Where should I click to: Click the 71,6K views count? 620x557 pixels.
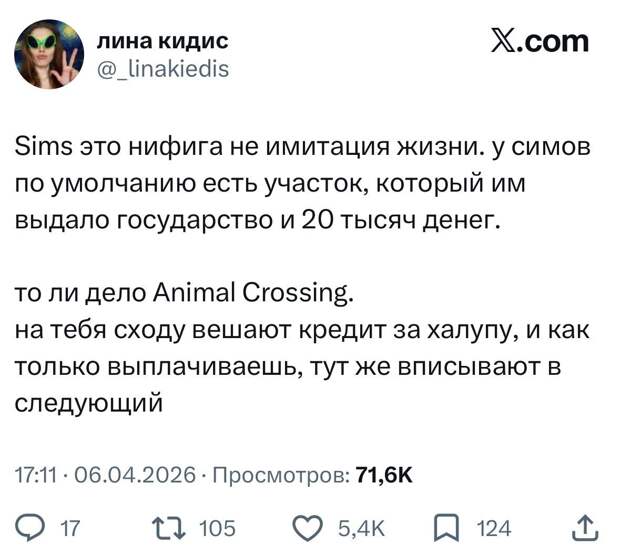coord(384,473)
